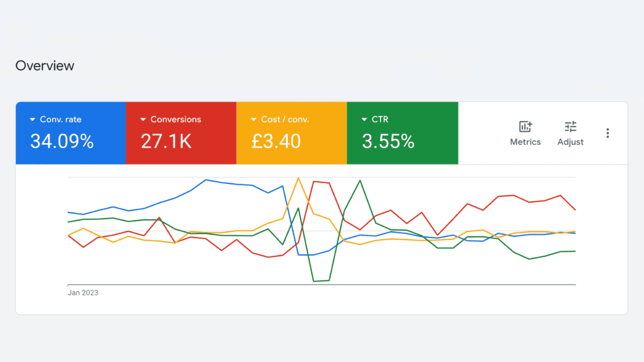The height and width of the screenshot is (362, 644).
Task: Select the Overview heading
Action: [x=45, y=66]
